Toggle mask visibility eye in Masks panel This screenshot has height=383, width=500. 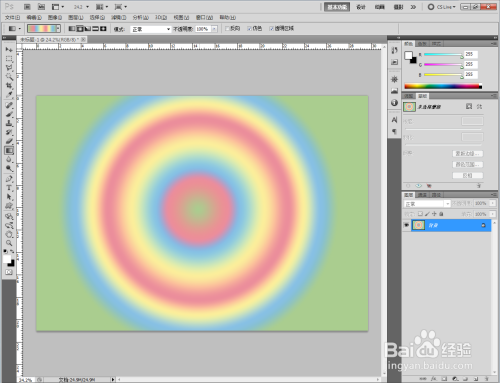[x=419, y=186]
